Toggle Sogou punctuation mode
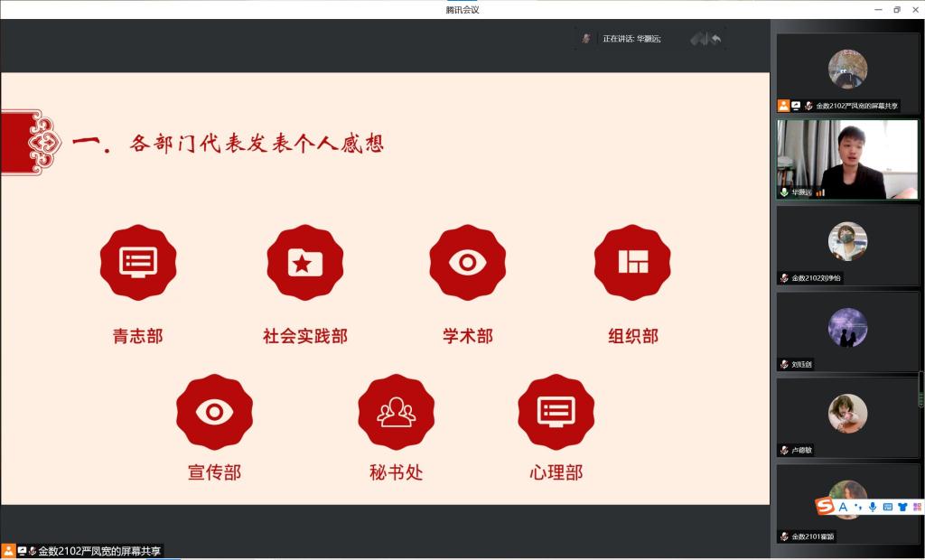 point(857,508)
